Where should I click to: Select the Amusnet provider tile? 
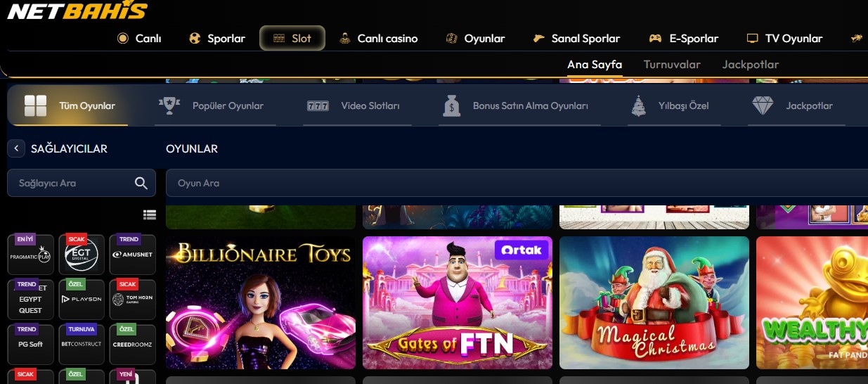pos(133,255)
